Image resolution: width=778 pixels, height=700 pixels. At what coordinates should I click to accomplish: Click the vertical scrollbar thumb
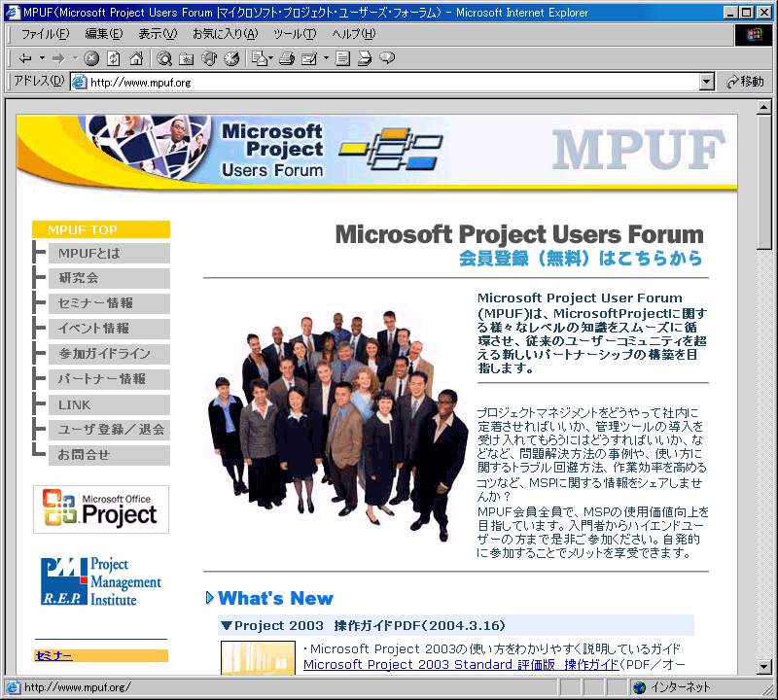pyautogui.click(x=764, y=183)
